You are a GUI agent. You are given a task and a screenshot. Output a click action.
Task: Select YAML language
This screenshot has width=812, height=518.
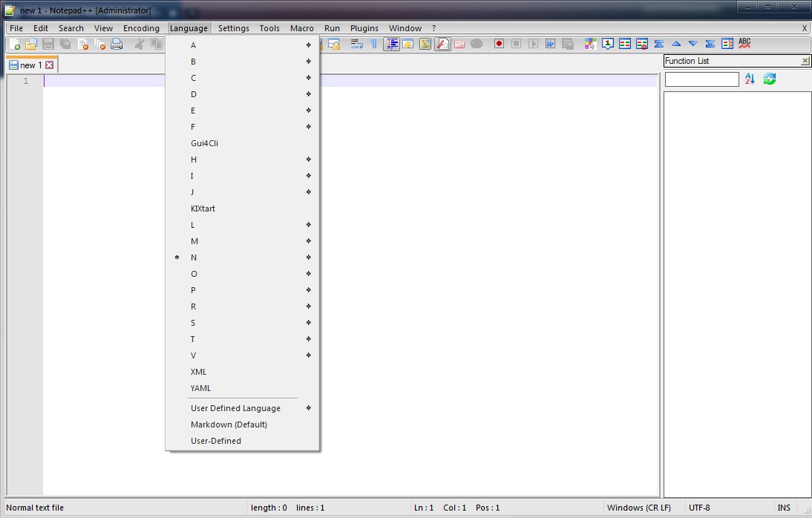click(243, 388)
